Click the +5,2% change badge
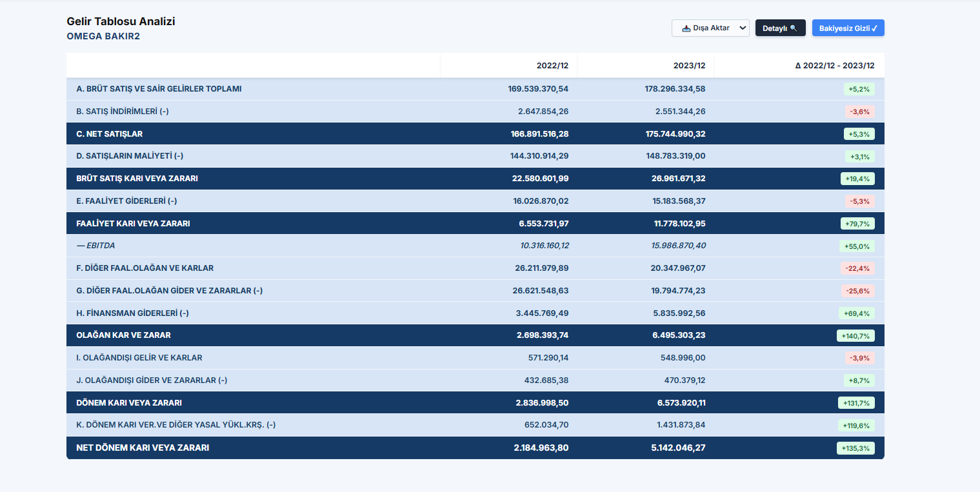980x492 pixels. (859, 89)
